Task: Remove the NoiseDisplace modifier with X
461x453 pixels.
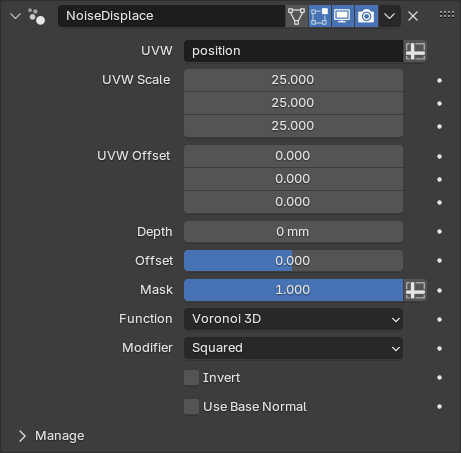Action: (413, 16)
